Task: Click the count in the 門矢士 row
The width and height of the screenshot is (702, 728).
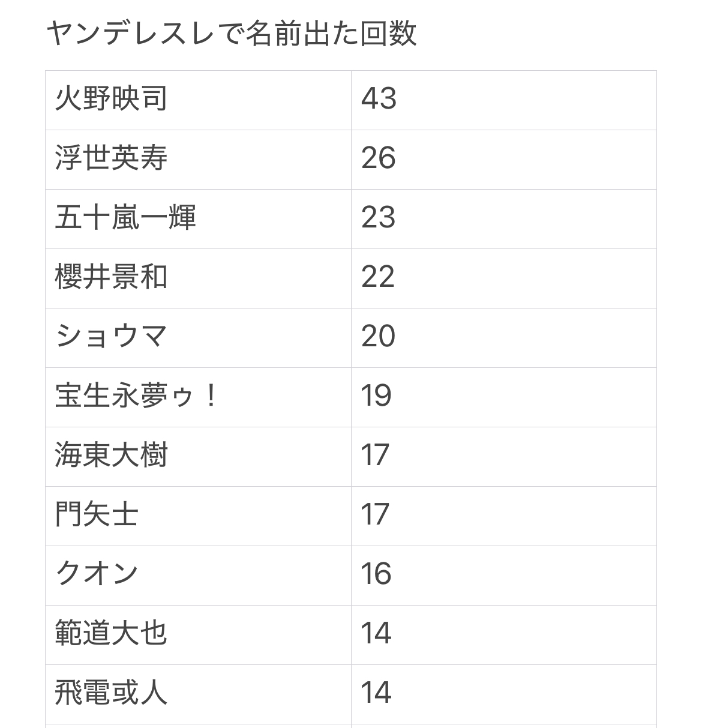Action: click(x=376, y=515)
